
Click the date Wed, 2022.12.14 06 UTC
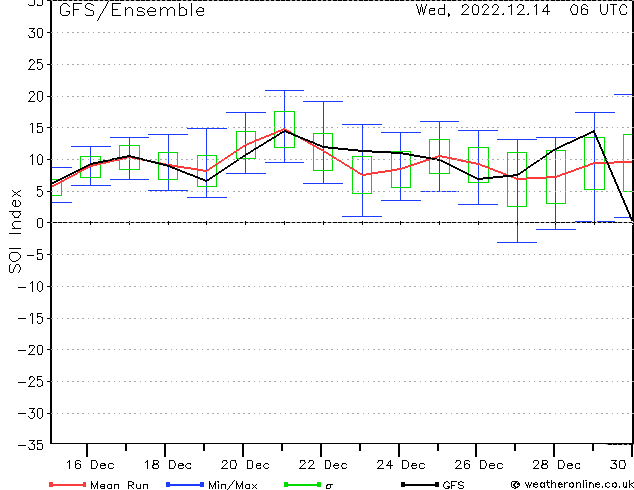click(x=522, y=10)
